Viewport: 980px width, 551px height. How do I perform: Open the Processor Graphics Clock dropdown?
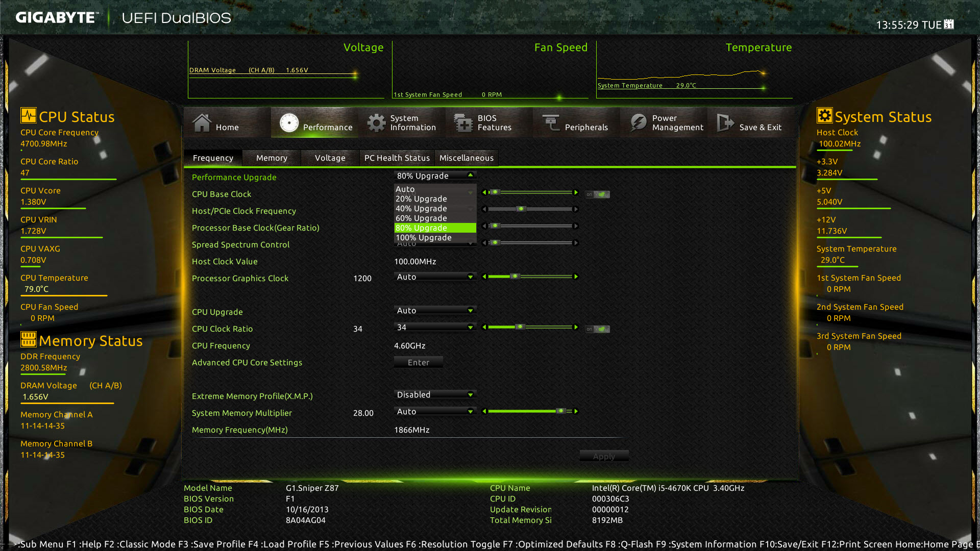pyautogui.click(x=435, y=277)
